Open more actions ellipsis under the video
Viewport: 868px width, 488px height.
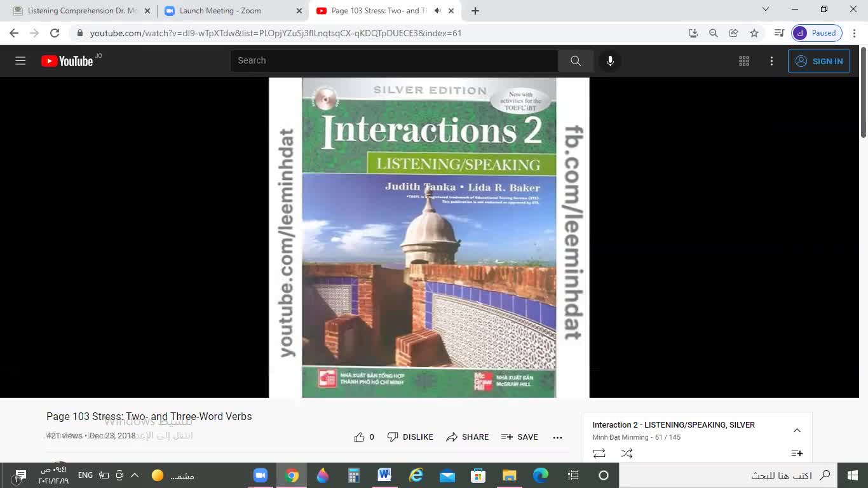[557, 437]
